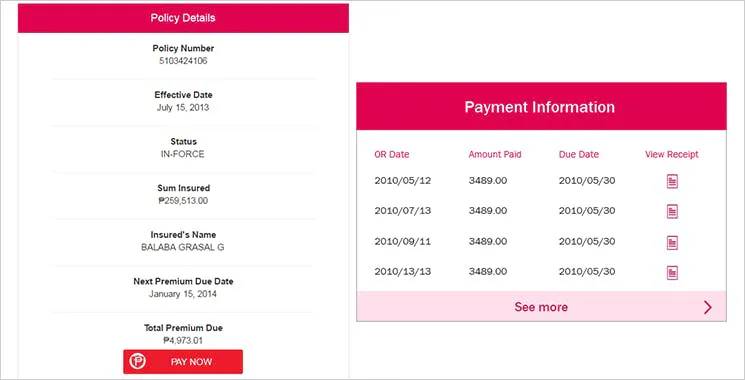Click the IN-FORCE status value
Viewport: 745px width, 380px height.
tap(183, 154)
